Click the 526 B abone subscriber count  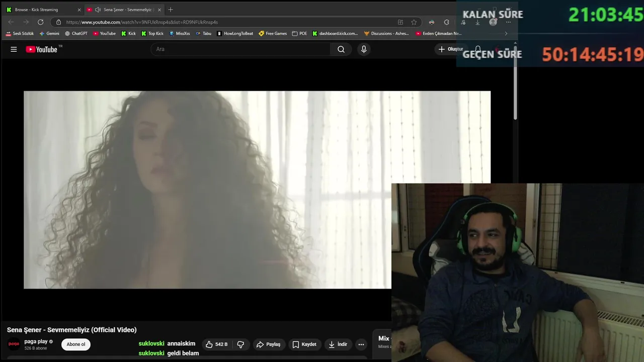click(36, 348)
